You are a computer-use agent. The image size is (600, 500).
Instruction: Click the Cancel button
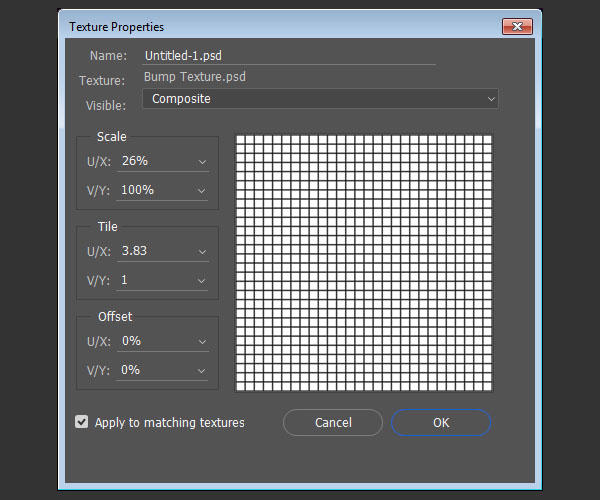click(333, 423)
